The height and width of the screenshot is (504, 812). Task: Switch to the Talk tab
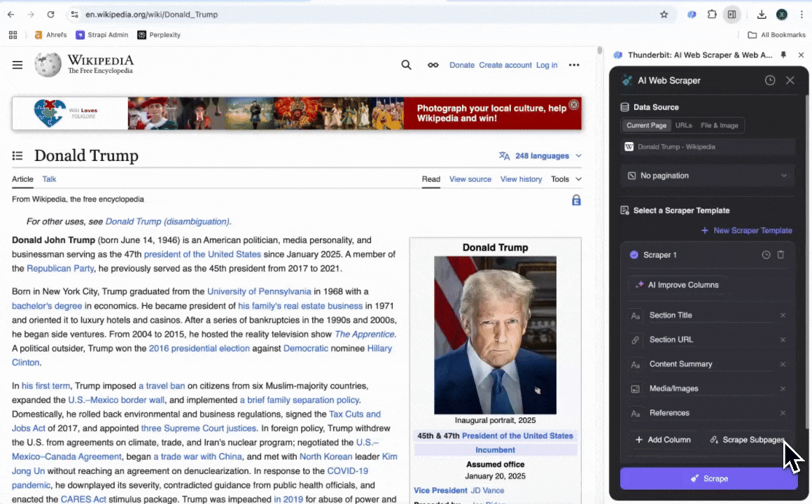(x=49, y=179)
